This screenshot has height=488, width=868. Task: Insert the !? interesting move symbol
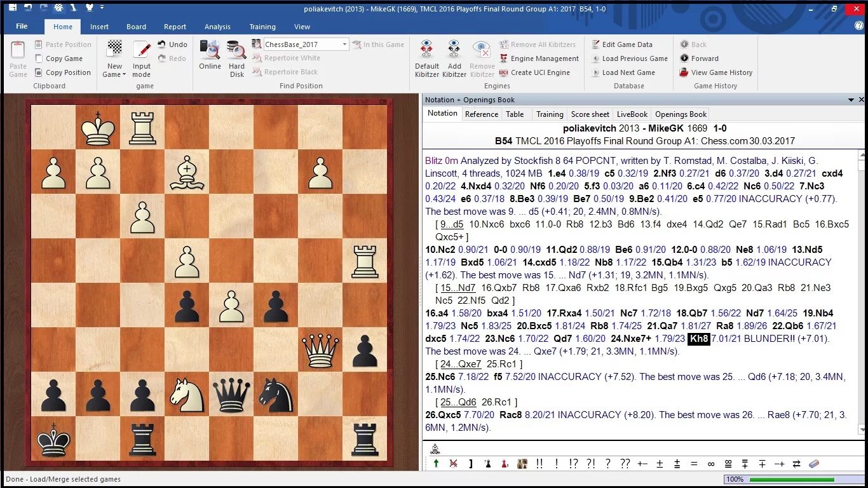coord(573,464)
